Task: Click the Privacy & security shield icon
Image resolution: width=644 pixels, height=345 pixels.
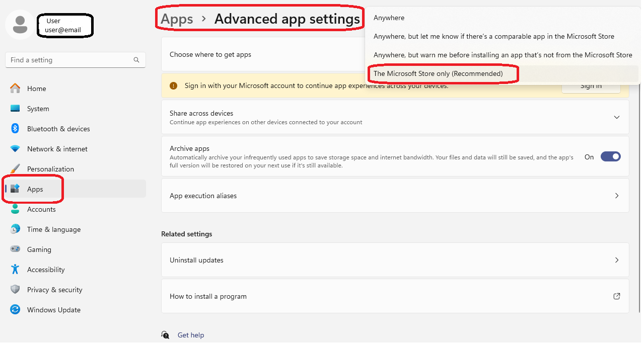Action: point(15,290)
